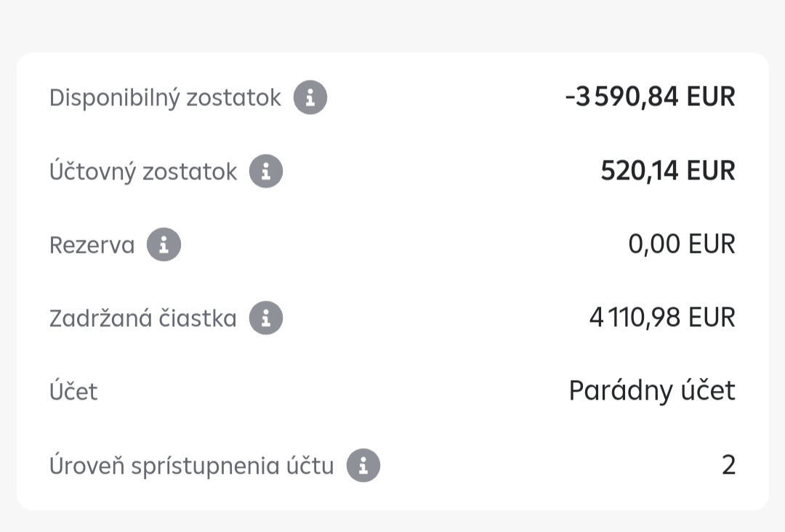The width and height of the screenshot is (785, 532).
Task: Click EUR beside the -3 590,84 balance
Action: 711,97
